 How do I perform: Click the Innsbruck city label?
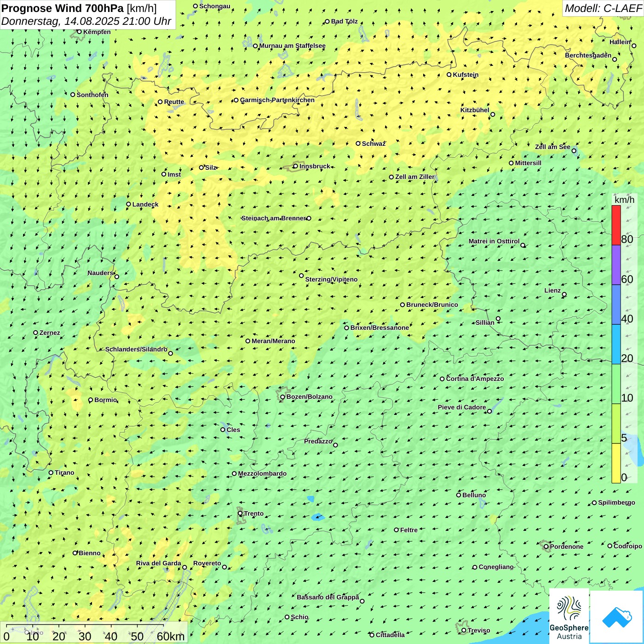click(315, 166)
